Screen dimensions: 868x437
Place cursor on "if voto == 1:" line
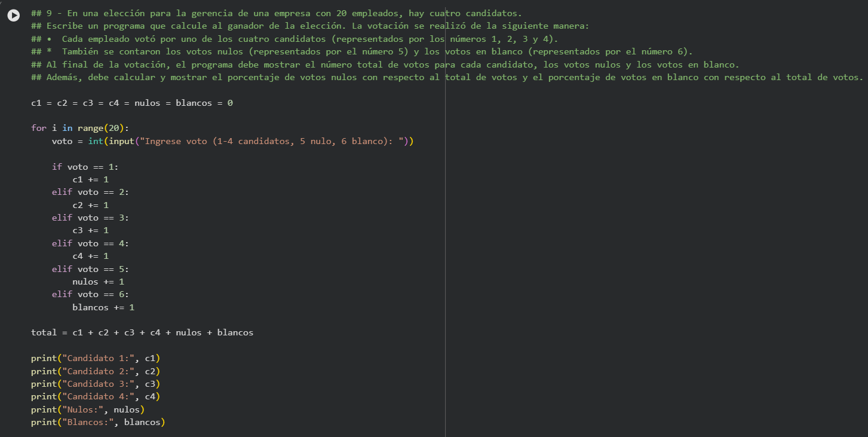(x=88, y=167)
